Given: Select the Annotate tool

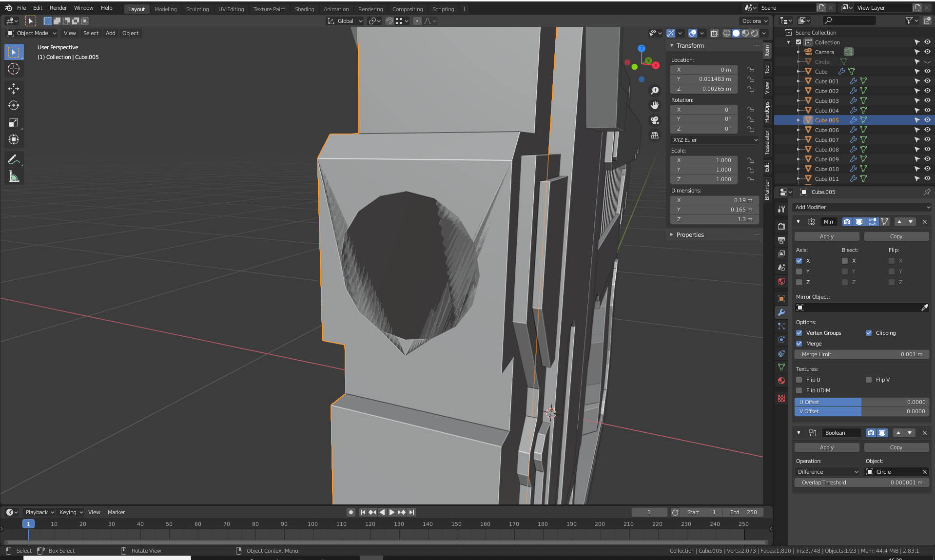Looking at the screenshot, I should [14, 159].
